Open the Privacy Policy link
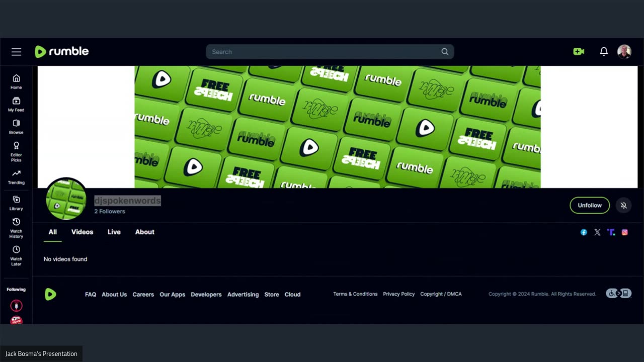This screenshot has width=644, height=362. pyautogui.click(x=399, y=294)
